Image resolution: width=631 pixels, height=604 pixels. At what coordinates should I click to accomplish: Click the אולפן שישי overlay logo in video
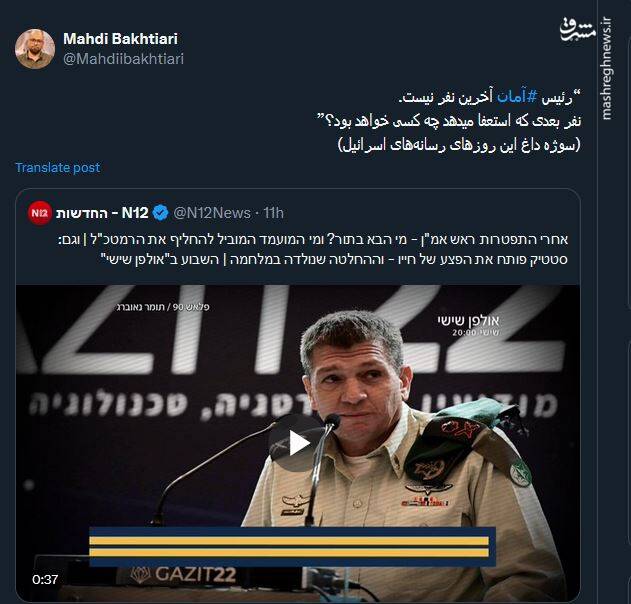pos(469,325)
